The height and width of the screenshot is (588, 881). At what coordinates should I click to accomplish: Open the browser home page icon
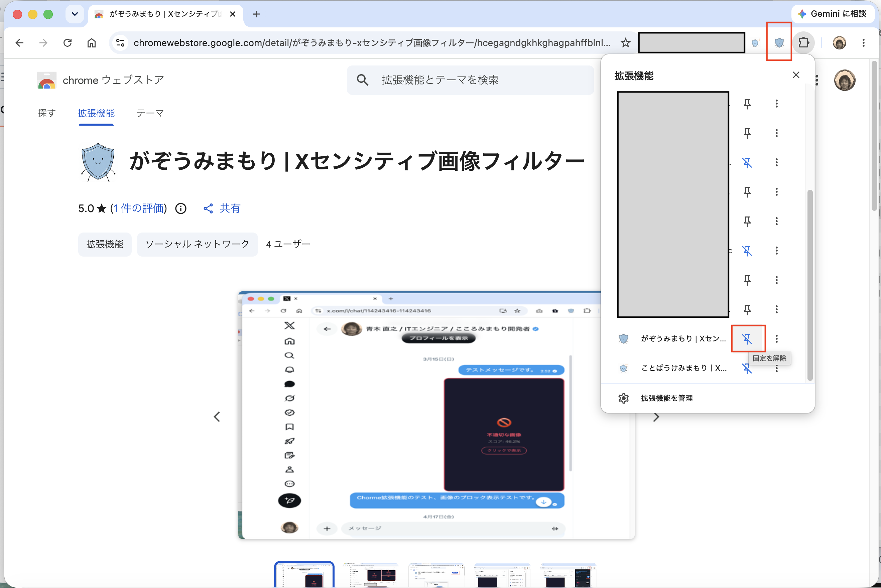[92, 43]
